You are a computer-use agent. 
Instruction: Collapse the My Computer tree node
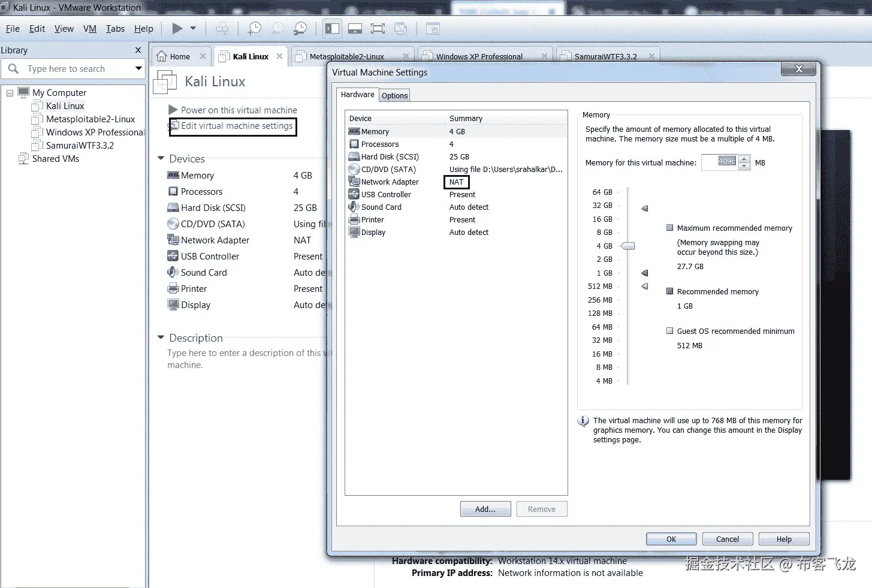10,93
